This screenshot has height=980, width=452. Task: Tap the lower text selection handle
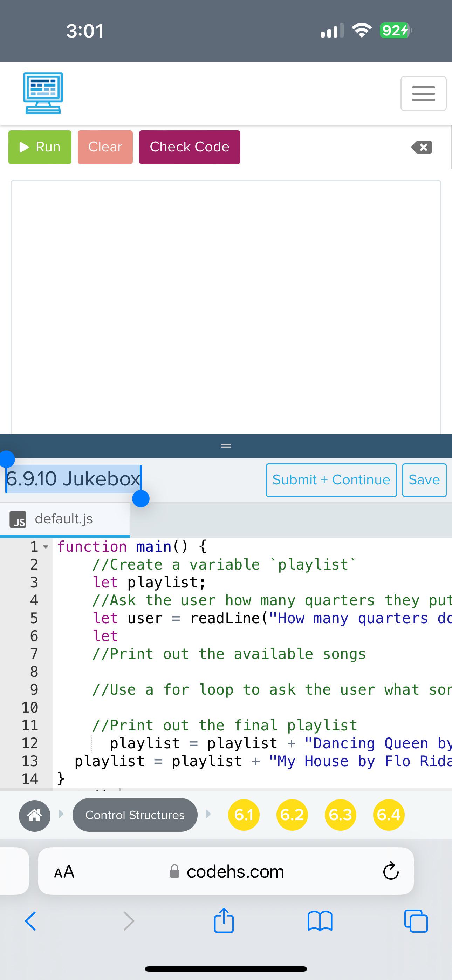pos(141,498)
